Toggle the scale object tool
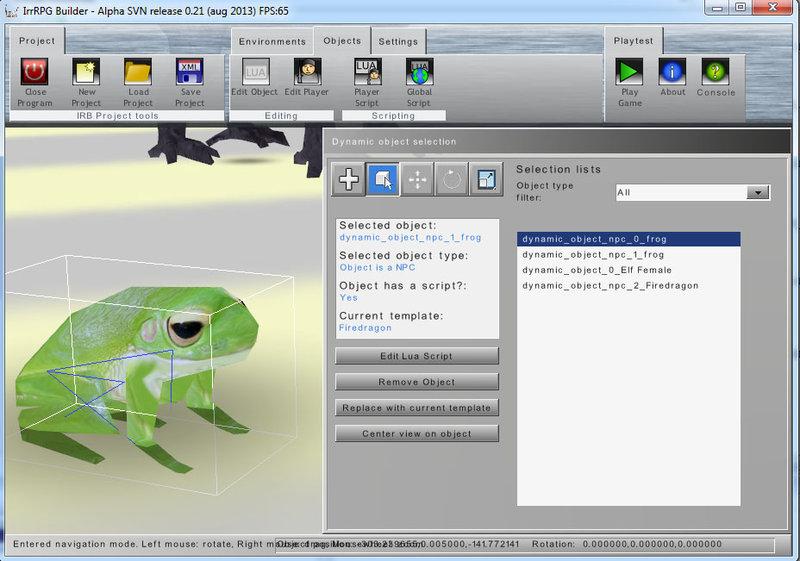This screenshot has height=561, width=800. click(486, 179)
